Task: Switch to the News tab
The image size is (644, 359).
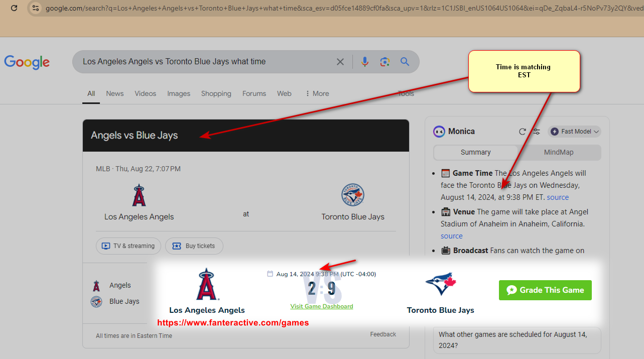Action: [x=115, y=93]
